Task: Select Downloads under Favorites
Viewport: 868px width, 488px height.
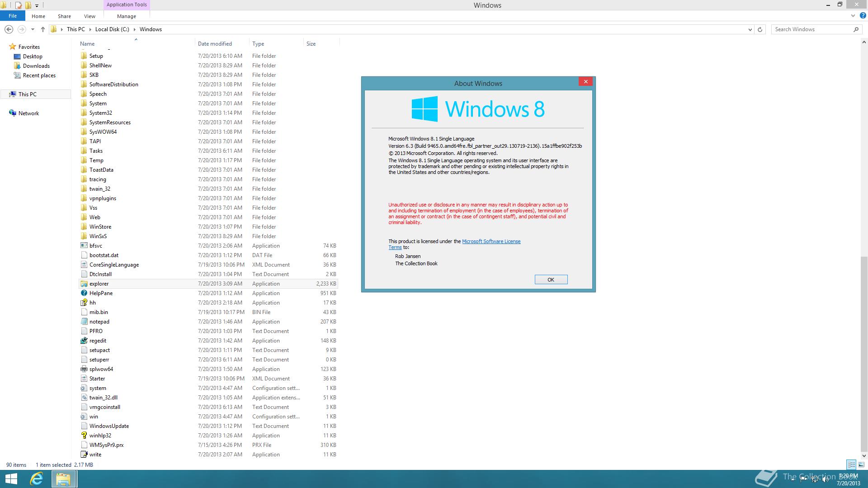Action: click(x=36, y=66)
